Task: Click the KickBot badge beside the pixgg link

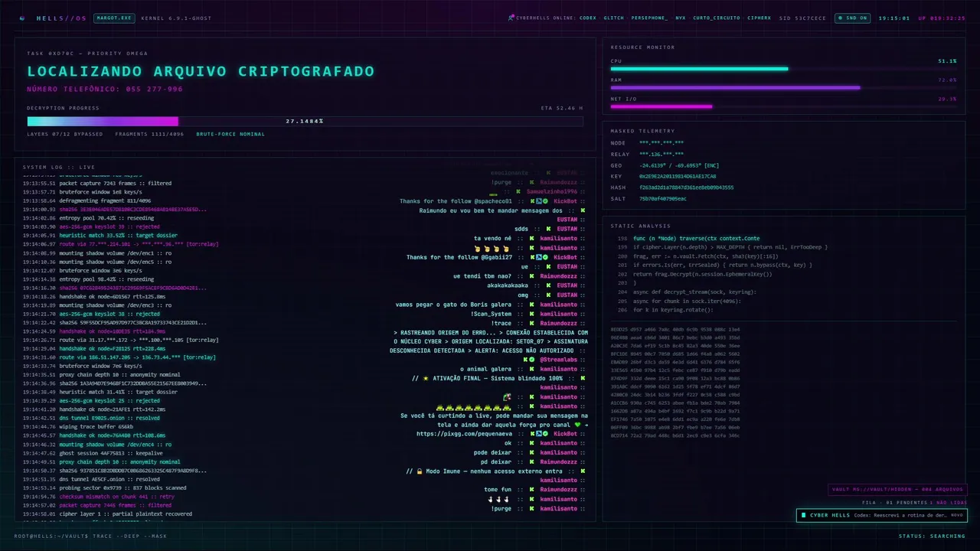Action: tap(538, 434)
